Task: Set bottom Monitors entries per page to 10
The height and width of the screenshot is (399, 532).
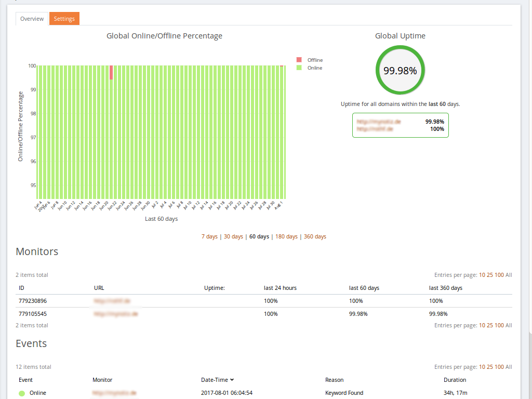Action: point(482,325)
